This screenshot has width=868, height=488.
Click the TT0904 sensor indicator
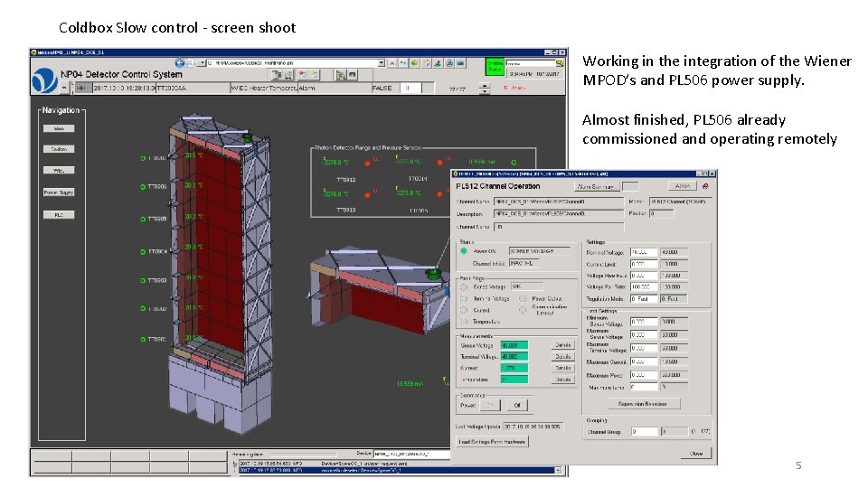142,252
